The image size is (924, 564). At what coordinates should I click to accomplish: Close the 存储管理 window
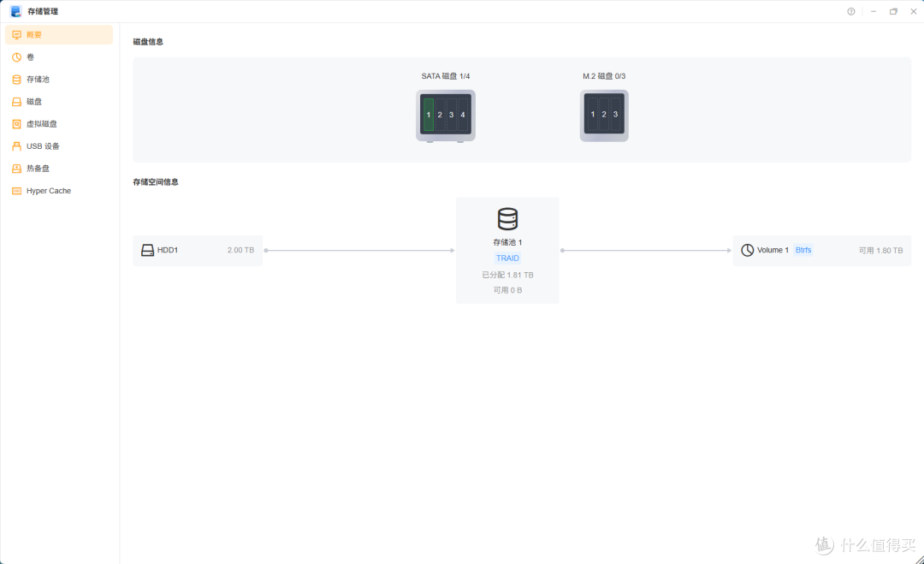(914, 11)
